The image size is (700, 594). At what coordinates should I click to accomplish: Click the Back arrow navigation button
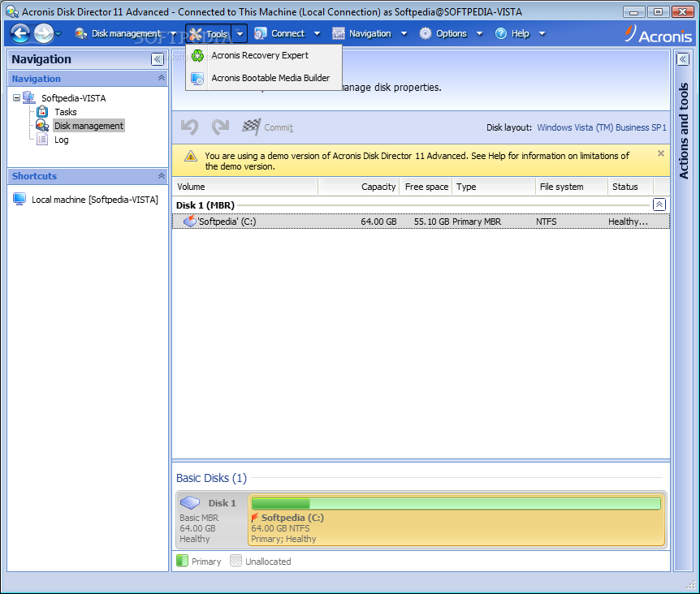(x=20, y=33)
